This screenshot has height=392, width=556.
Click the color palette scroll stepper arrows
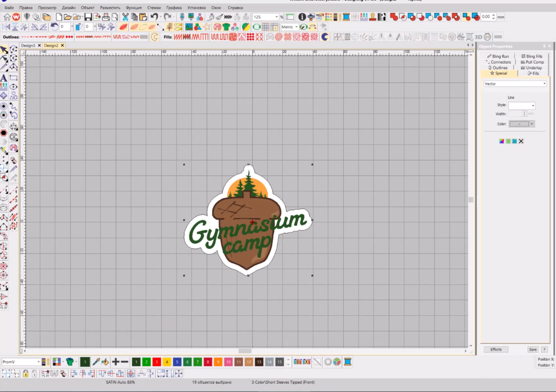289,362
